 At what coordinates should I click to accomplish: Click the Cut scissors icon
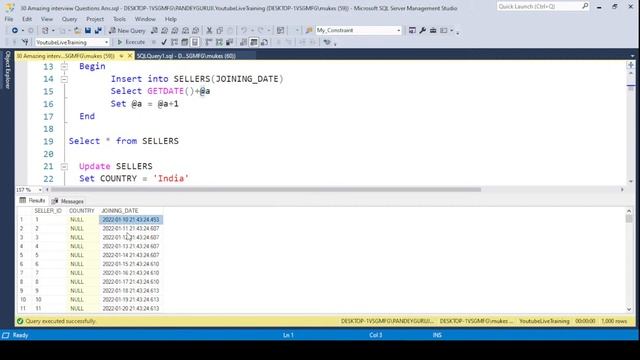[x=209, y=31]
